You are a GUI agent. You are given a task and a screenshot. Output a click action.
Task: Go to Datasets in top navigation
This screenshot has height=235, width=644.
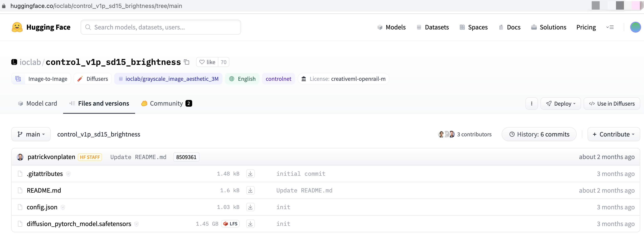[x=432, y=27]
